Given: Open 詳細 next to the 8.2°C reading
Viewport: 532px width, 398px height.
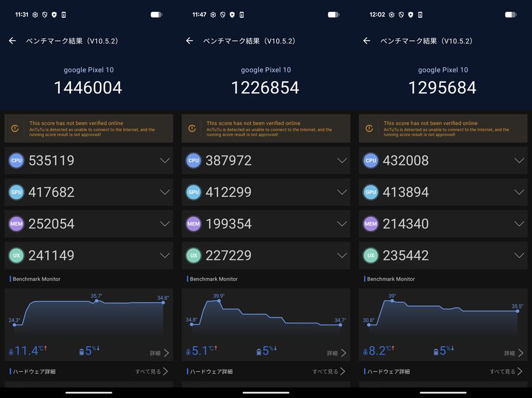Looking at the screenshot, I should [514, 353].
